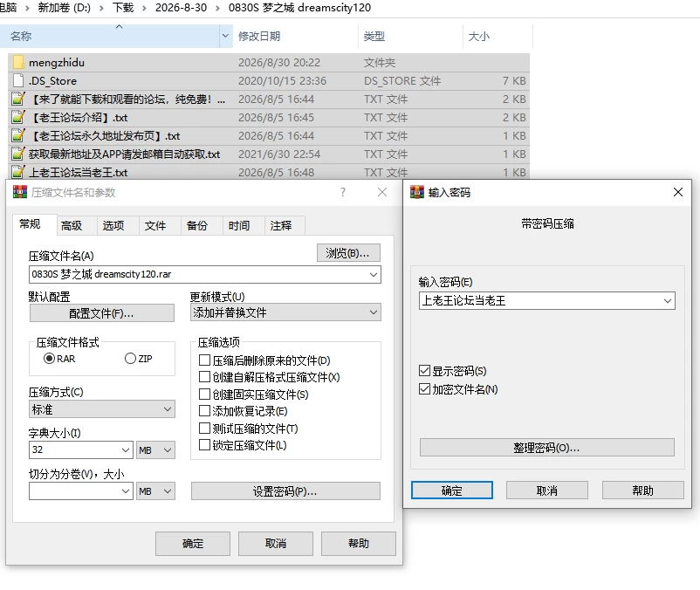This screenshot has height=590, width=700.
Task: Click the 【老王论坛介绍】.txt file icon
Action: (x=18, y=117)
